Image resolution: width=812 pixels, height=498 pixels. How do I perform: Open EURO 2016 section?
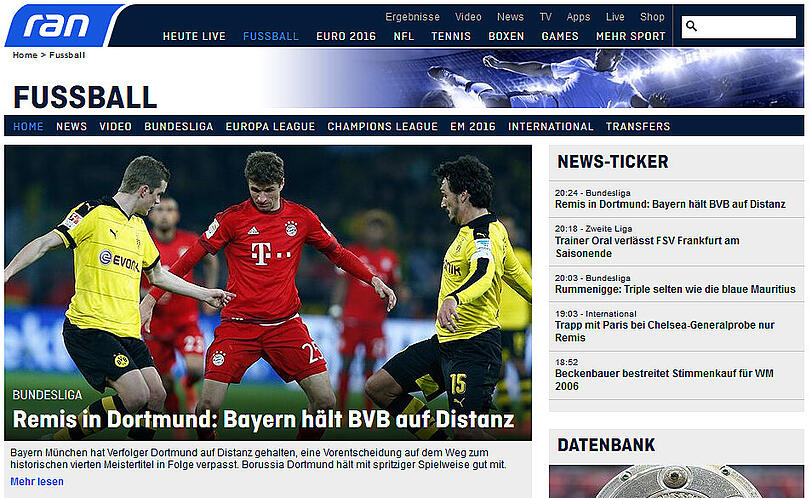pyautogui.click(x=346, y=36)
